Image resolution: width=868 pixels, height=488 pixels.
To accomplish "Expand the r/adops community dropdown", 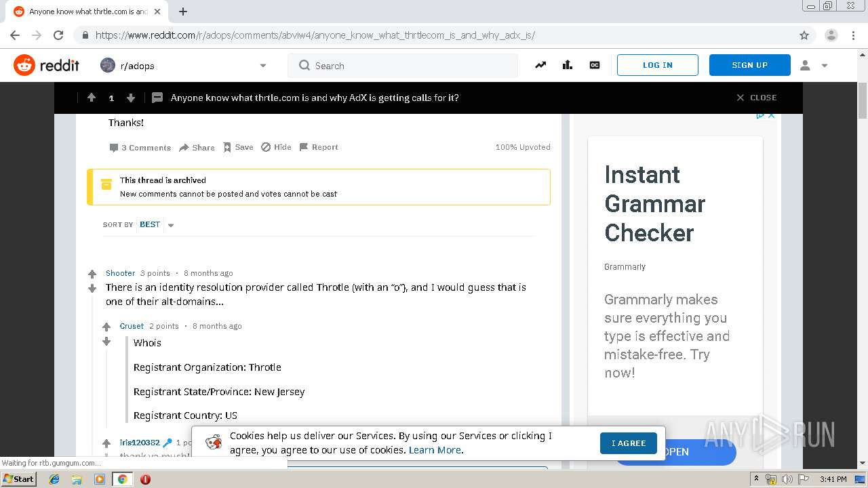I will click(263, 66).
